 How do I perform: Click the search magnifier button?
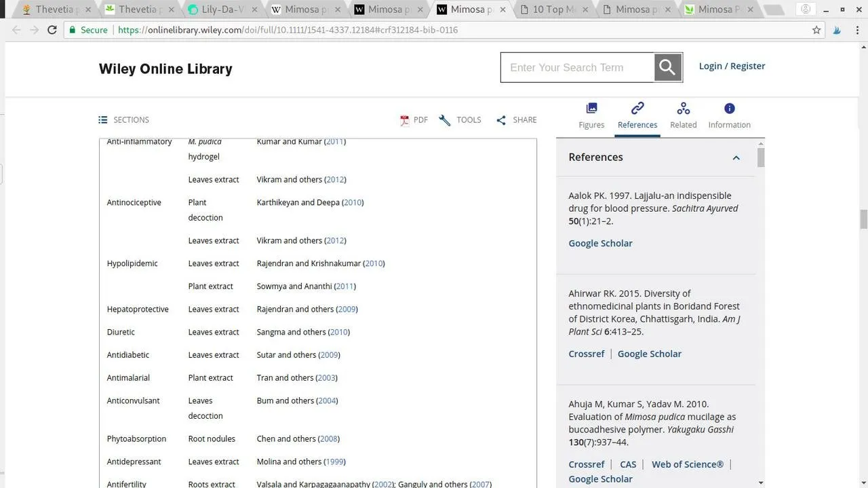[x=668, y=67]
